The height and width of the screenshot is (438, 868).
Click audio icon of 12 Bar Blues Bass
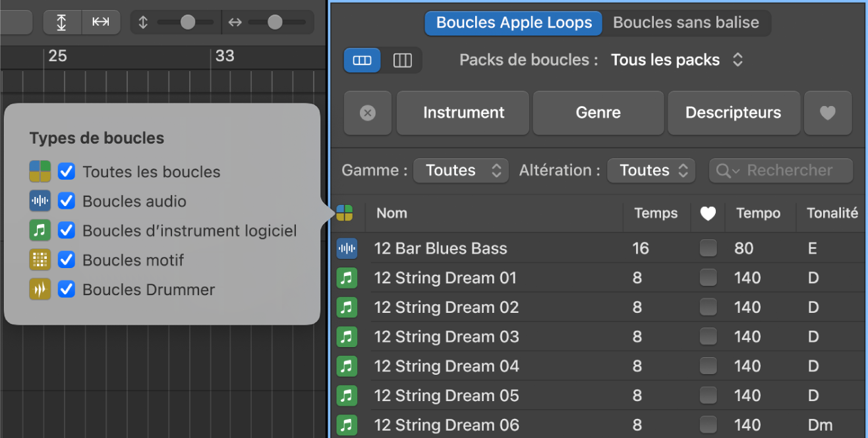(x=347, y=248)
